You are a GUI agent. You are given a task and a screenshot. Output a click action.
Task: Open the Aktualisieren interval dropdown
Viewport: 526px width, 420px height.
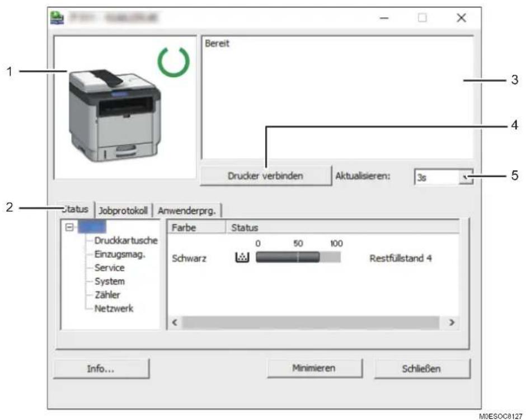point(466,177)
